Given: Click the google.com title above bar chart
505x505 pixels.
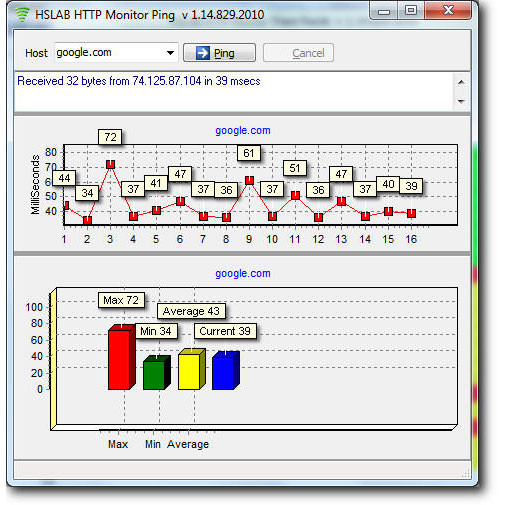Looking at the screenshot, I should pyautogui.click(x=243, y=274).
